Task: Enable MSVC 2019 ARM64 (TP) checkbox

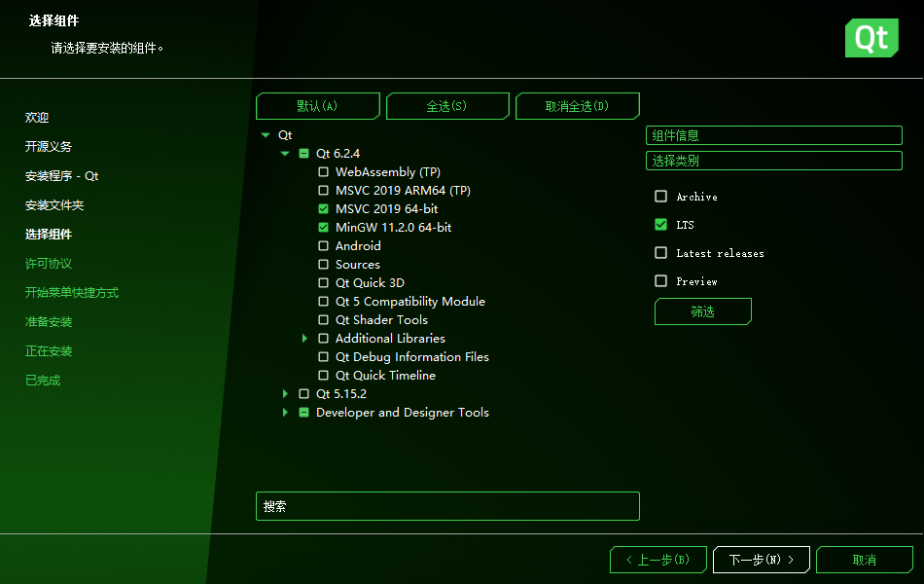Action: (323, 191)
